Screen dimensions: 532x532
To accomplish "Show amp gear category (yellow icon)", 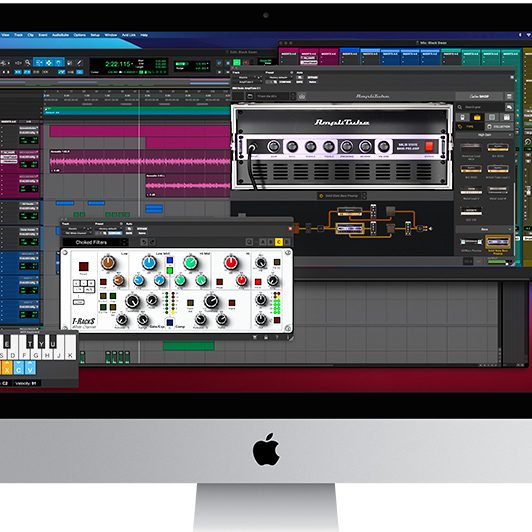I will click(x=477, y=117).
